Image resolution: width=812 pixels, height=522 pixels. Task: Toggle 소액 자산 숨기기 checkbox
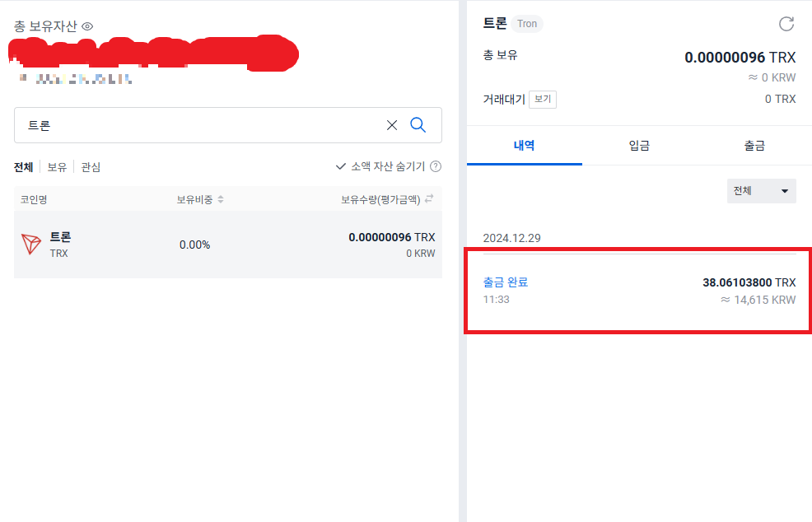click(x=340, y=166)
